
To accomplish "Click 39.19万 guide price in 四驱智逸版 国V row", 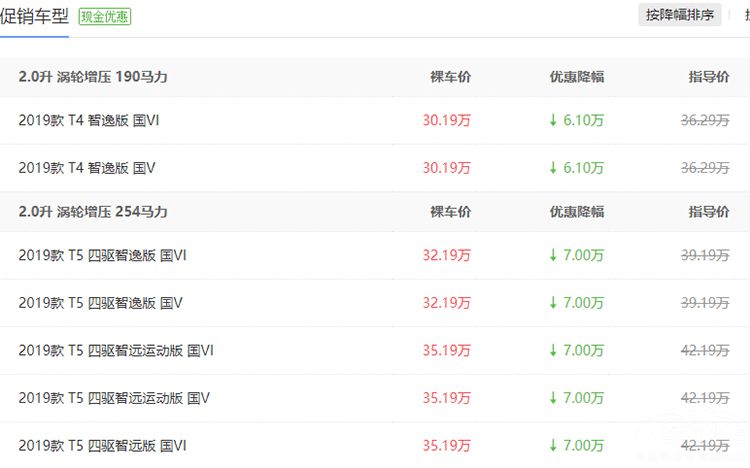I will click(x=705, y=303).
